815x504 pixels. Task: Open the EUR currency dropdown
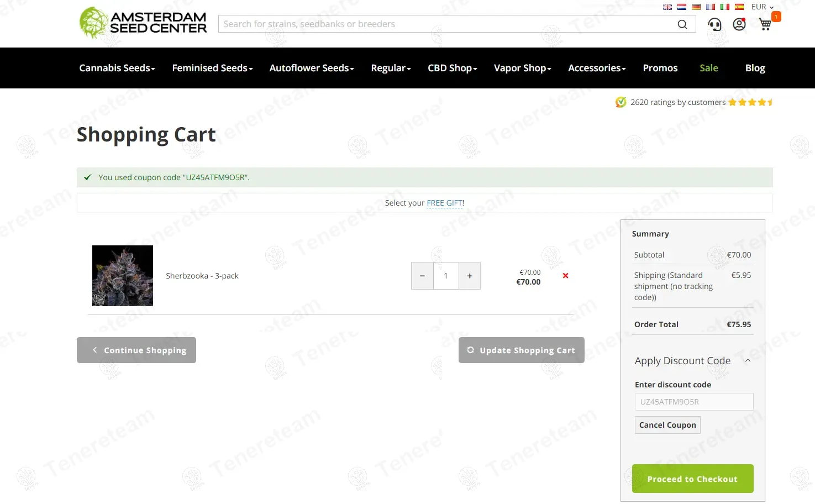coord(763,7)
